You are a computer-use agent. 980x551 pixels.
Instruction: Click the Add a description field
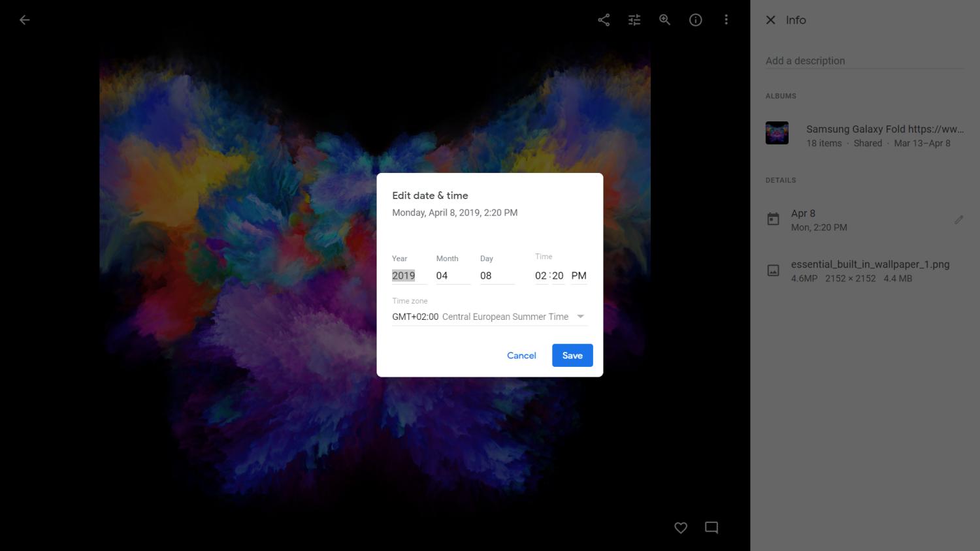coord(864,61)
